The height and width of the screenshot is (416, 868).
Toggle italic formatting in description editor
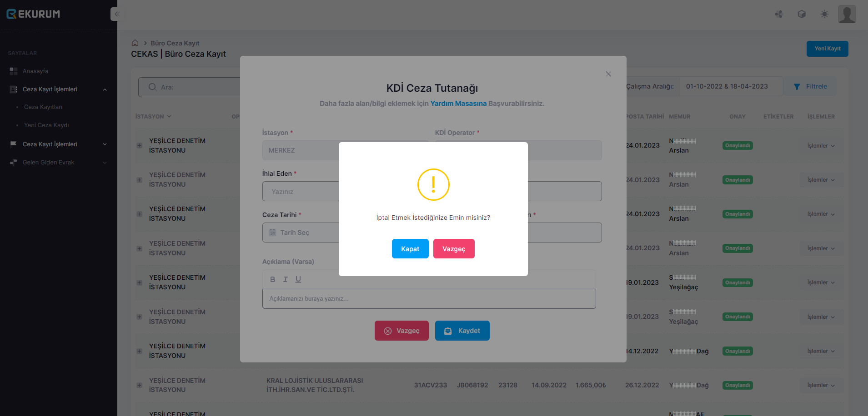[x=286, y=279]
